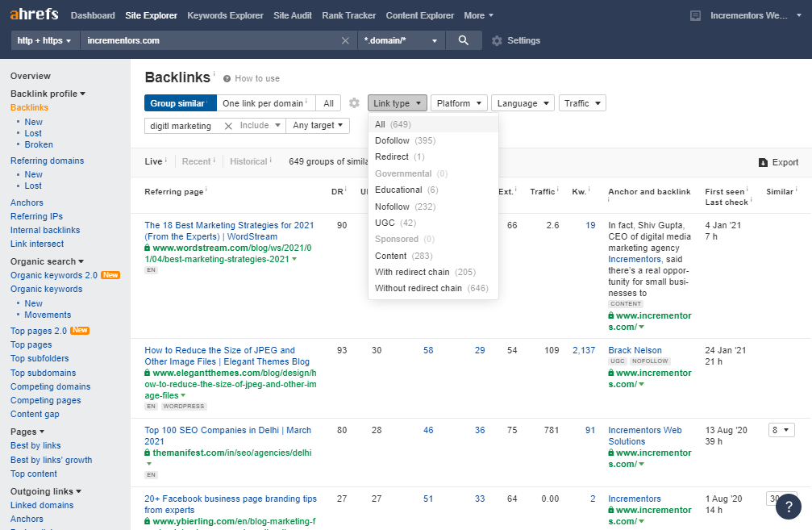This screenshot has height=530, width=812.
Task: Collapse the Backlink profile section
Action: (48, 94)
